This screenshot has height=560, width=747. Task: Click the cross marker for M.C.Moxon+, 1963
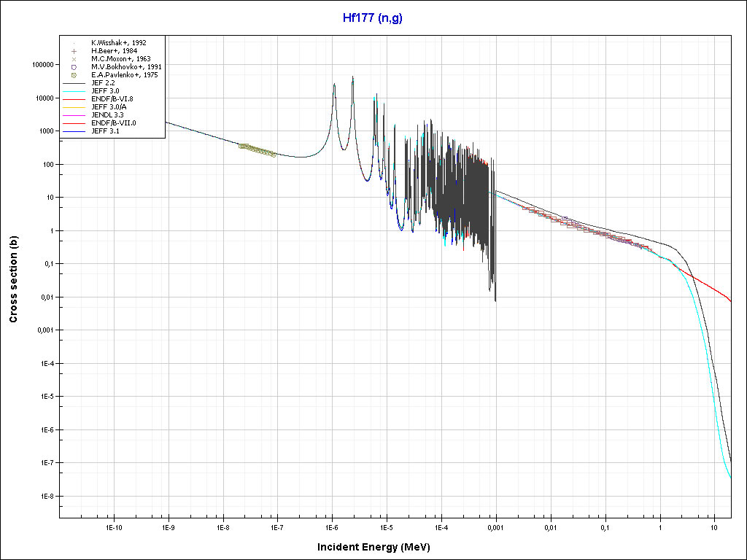click(x=74, y=59)
